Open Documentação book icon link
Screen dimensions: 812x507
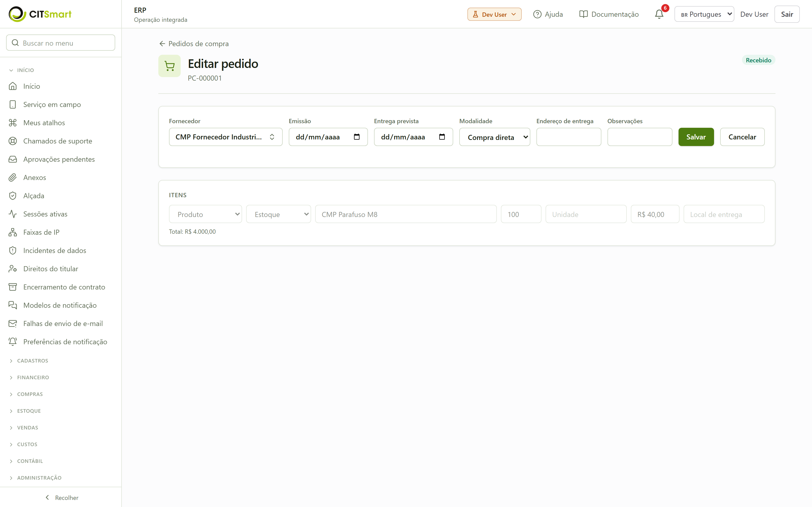tap(583, 14)
